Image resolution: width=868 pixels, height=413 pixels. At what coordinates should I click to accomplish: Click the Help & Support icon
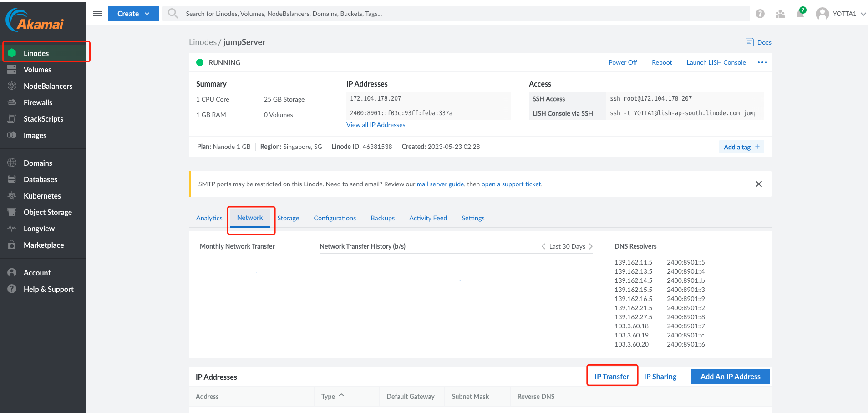click(12, 289)
